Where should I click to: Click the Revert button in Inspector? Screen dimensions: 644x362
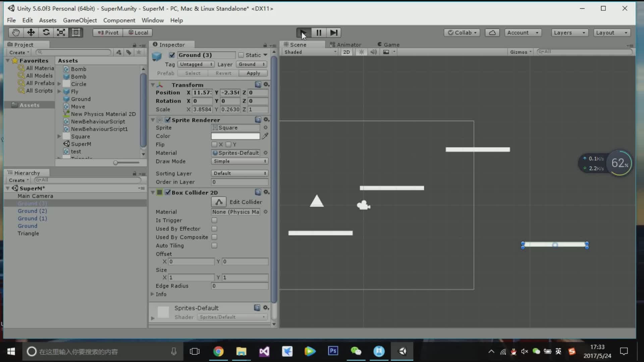pos(224,73)
